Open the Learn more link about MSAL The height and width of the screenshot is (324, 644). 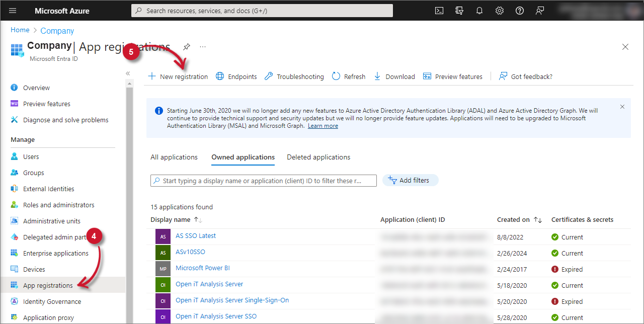coord(323,125)
